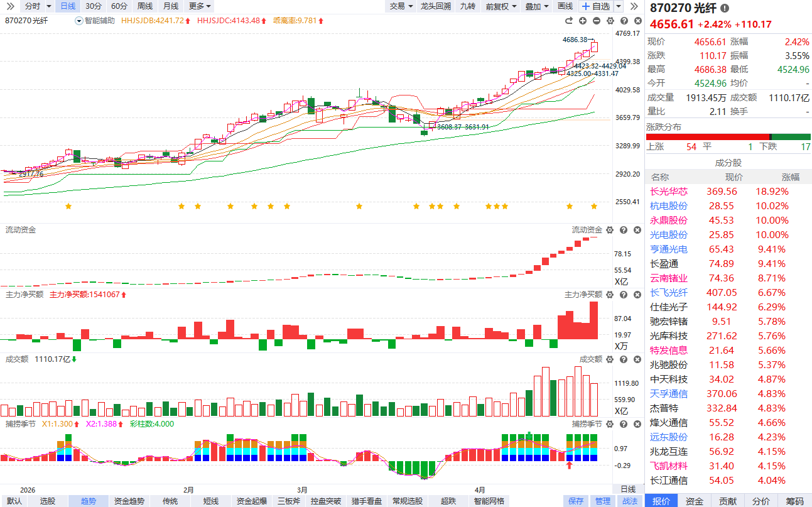This screenshot has height=507, width=812.
Task: Zoom out the K-line chart with the minus icon
Action: [x=597, y=21]
